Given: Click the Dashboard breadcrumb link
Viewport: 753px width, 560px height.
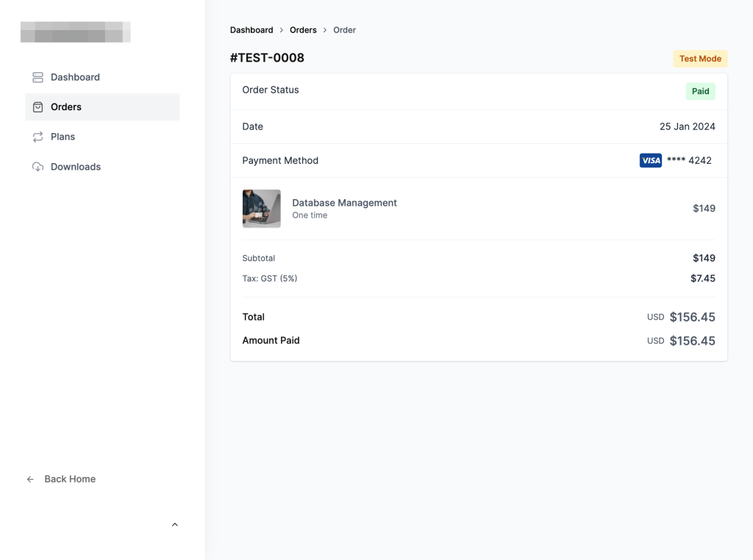Looking at the screenshot, I should 251,29.
